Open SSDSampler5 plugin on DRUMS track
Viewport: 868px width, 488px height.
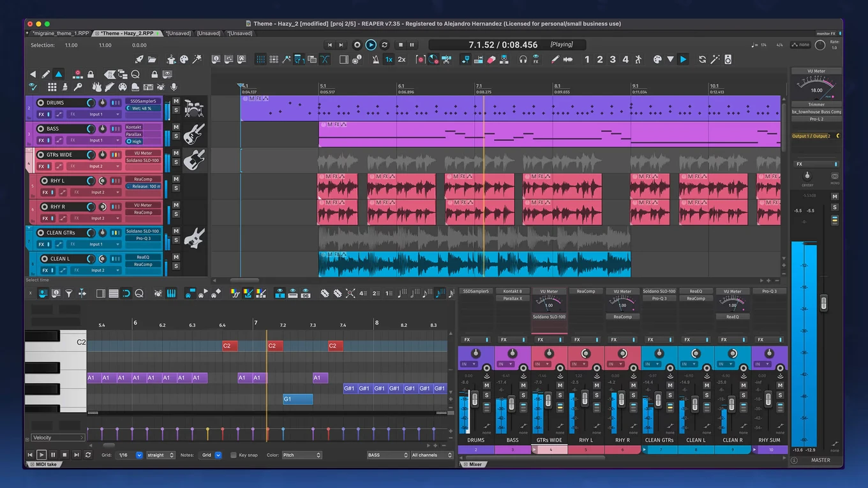[x=143, y=101]
